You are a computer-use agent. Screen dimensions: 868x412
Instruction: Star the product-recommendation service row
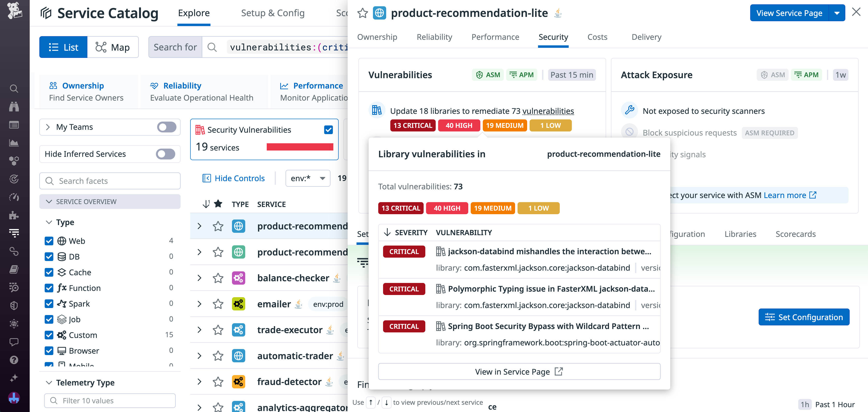(x=218, y=226)
